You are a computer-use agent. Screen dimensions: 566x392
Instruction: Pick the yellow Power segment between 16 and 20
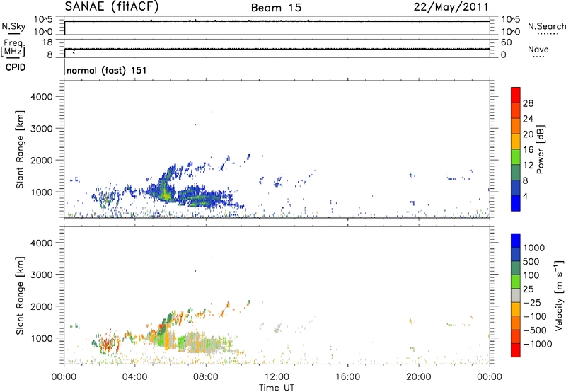[516, 142]
